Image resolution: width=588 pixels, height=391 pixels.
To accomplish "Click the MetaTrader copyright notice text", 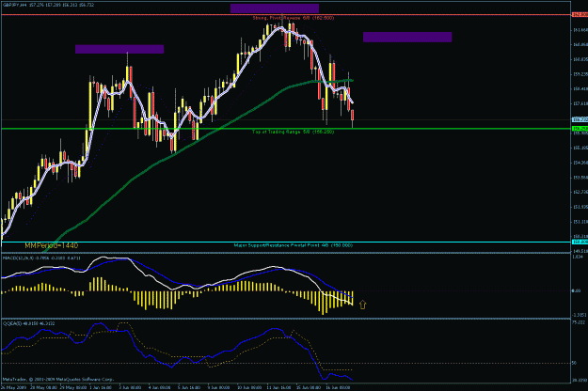I will pyautogui.click(x=57, y=380).
